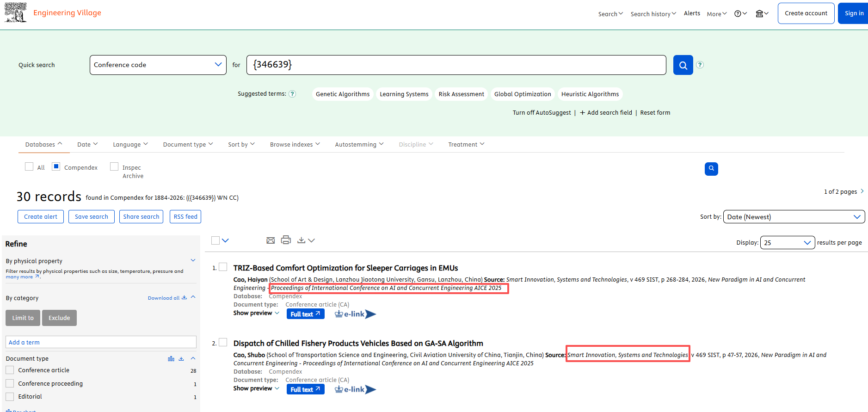The width and height of the screenshot is (868, 412).
Task: Open the institution building icon menu
Action: pyautogui.click(x=762, y=14)
